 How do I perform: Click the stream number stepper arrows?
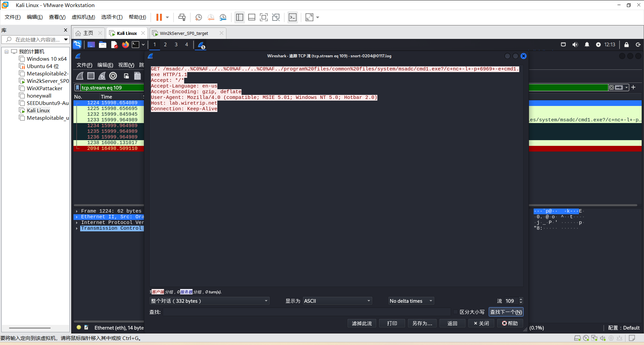coord(521,301)
